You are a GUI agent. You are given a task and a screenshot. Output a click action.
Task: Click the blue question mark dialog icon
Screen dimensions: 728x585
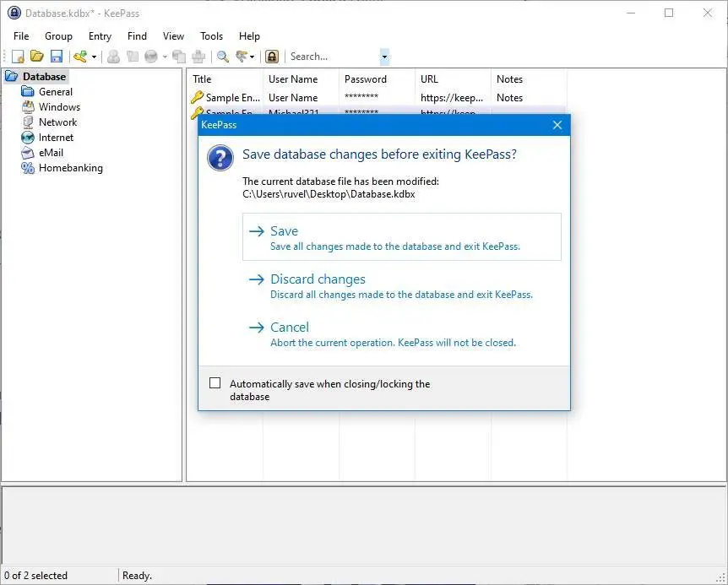(220, 158)
